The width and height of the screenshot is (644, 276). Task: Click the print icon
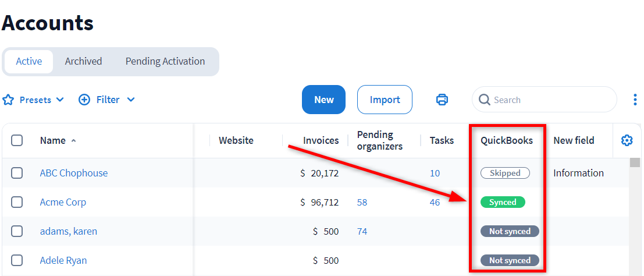tap(442, 100)
